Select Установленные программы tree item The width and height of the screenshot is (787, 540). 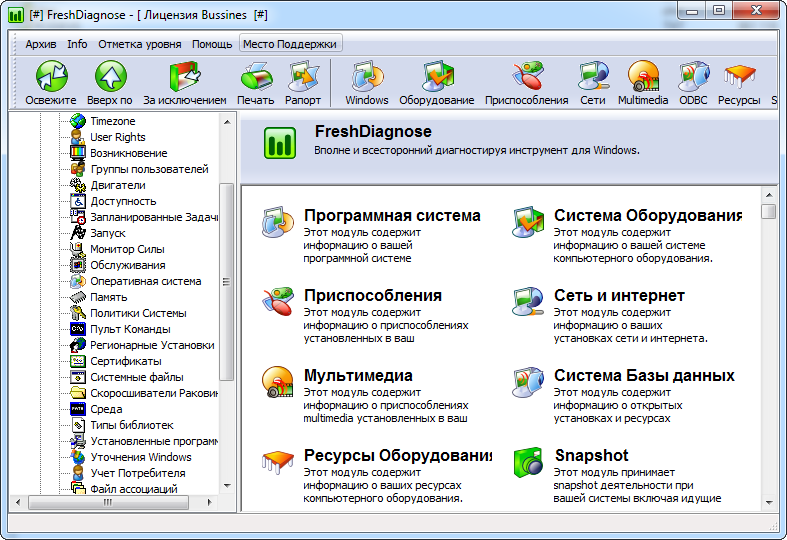[154, 442]
